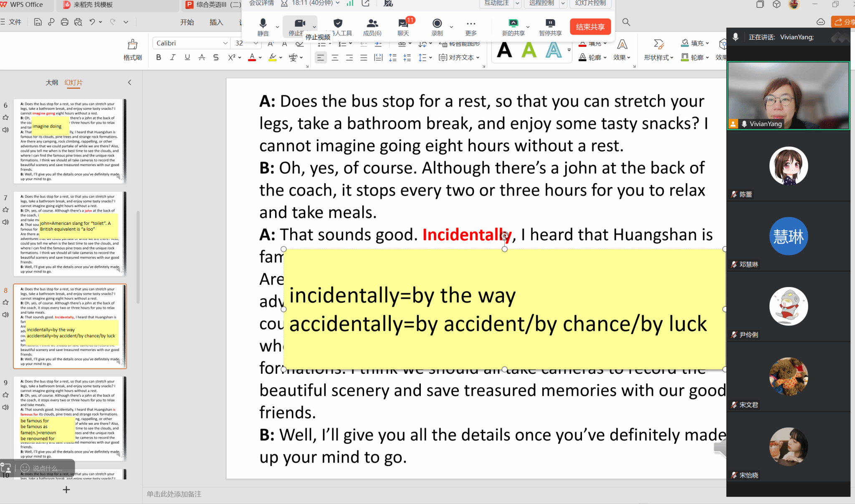The width and height of the screenshot is (855, 504).
Task: Click the undo arrow icon
Action: (x=92, y=22)
